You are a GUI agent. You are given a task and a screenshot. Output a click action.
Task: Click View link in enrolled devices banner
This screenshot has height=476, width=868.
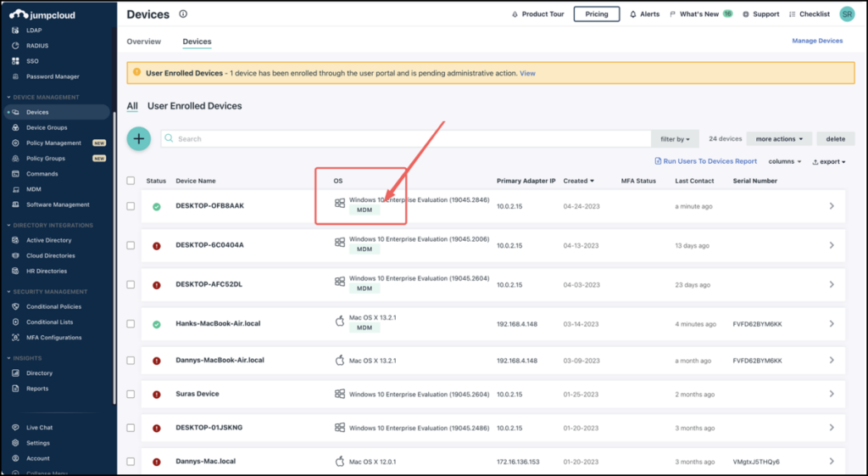[527, 73]
